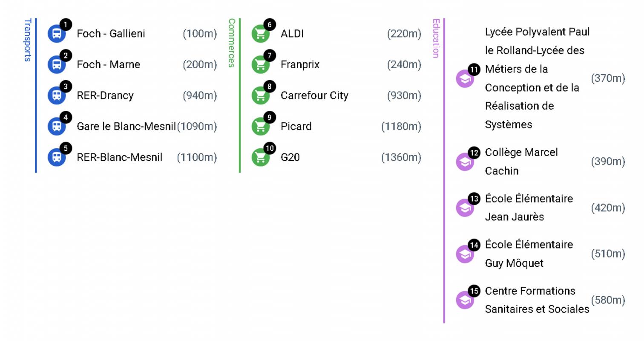Click the shopping cart icon for ALDI
Screen dimensions: 644x341
(260, 34)
